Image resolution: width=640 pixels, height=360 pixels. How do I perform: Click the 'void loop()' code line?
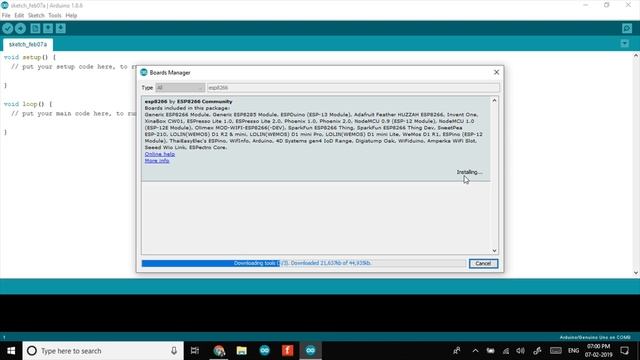pyautogui.click(x=28, y=104)
